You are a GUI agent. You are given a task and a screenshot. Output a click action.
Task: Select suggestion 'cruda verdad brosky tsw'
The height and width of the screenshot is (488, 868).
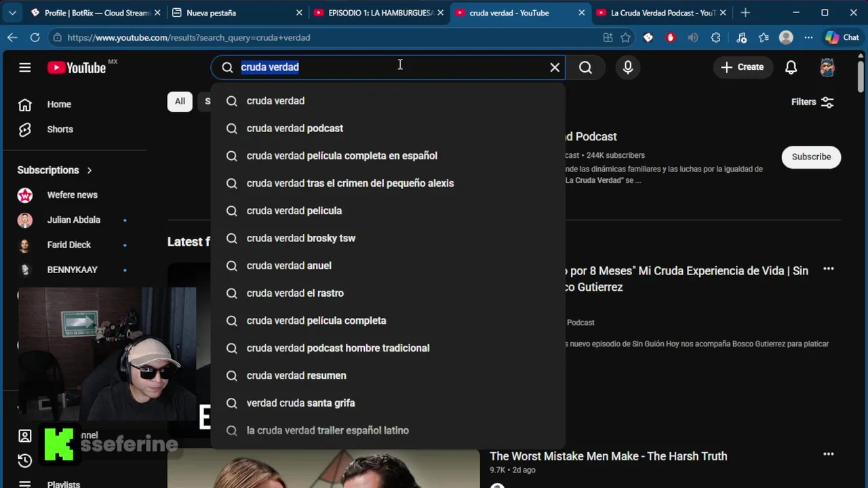click(x=388, y=238)
